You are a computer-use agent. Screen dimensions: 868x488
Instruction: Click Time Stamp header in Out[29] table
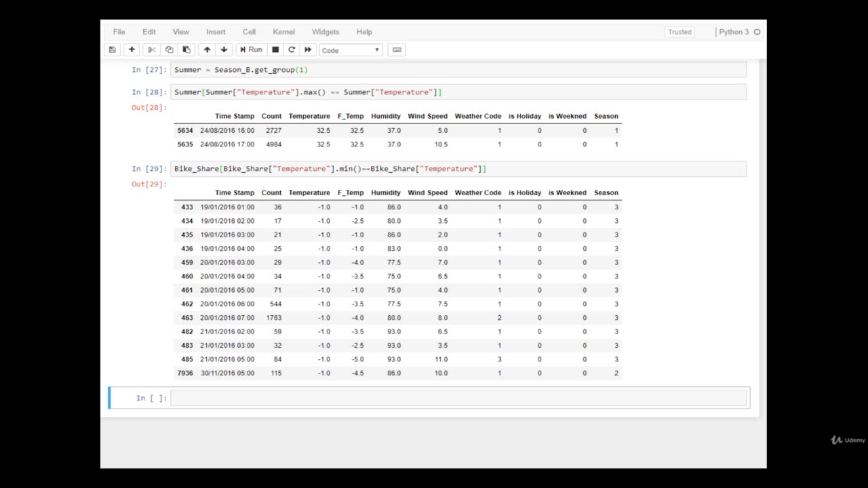click(235, 192)
